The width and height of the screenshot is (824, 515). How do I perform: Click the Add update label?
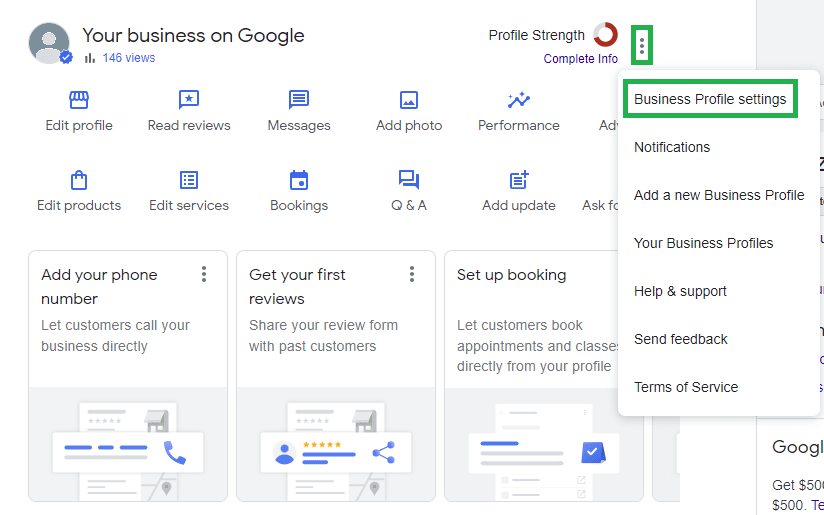click(519, 205)
